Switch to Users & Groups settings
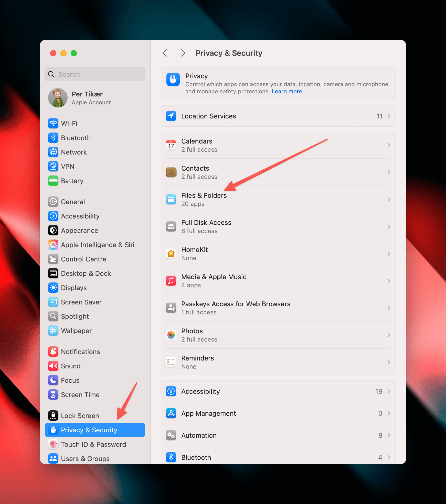 tap(85, 458)
